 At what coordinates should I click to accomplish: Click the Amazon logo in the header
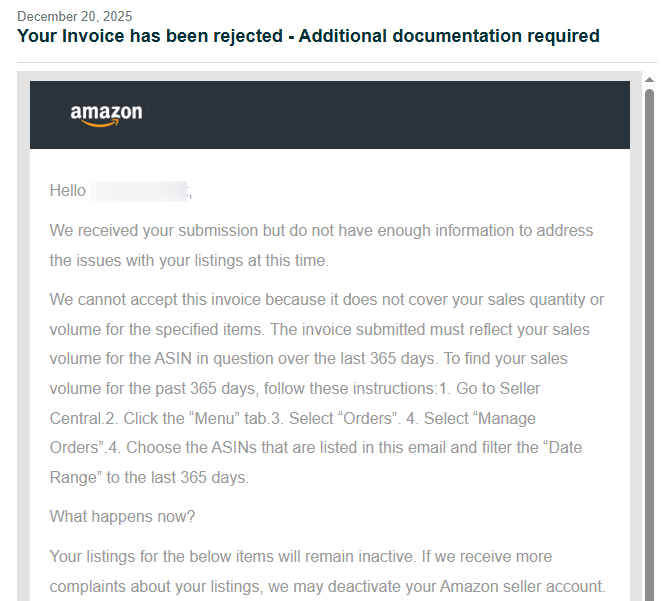(106, 115)
